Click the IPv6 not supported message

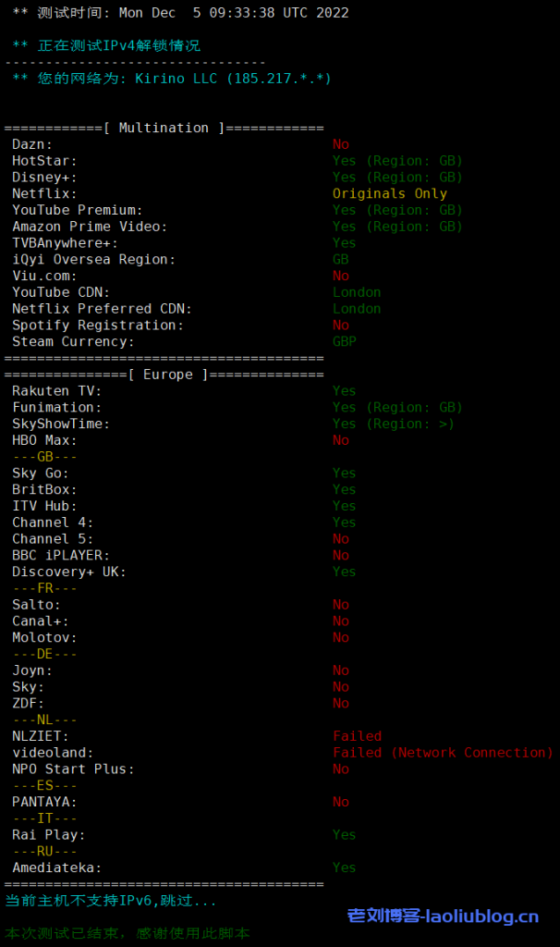(x=111, y=900)
